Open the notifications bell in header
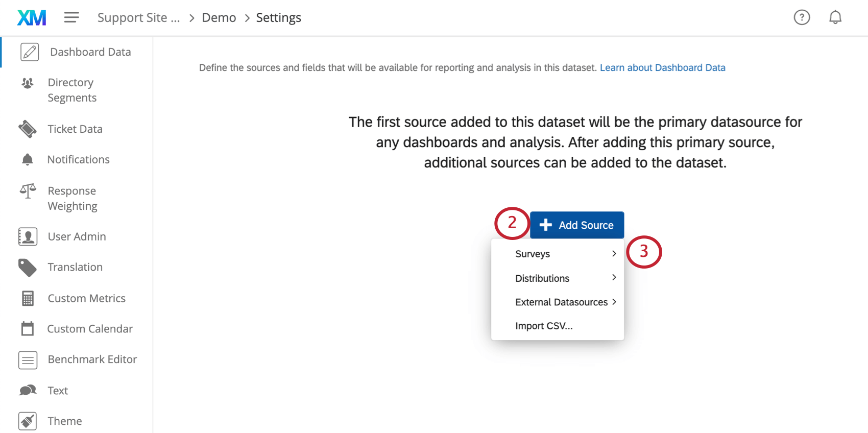This screenshot has width=868, height=433. (x=835, y=17)
